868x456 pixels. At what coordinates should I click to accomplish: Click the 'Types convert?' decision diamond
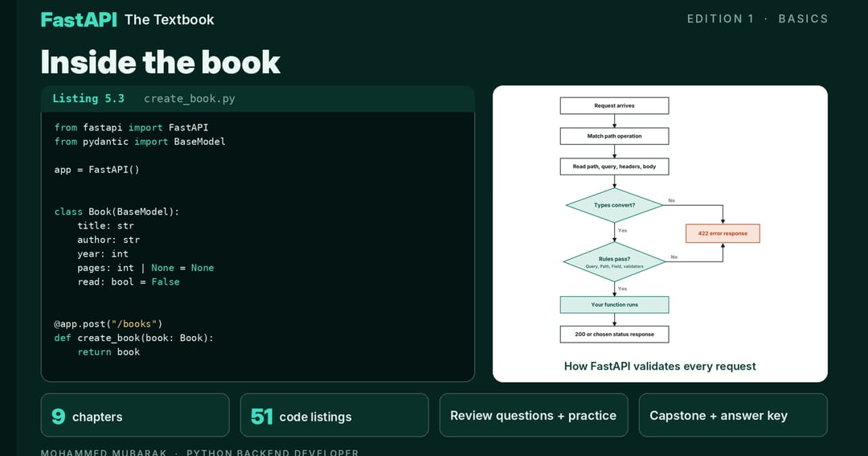(615, 205)
